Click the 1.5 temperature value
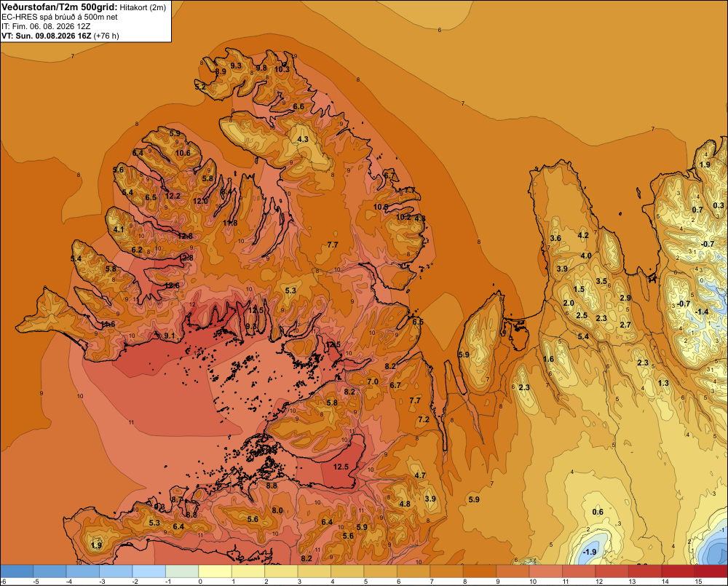This screenshot has height=586, width=728. coord(579,289)
